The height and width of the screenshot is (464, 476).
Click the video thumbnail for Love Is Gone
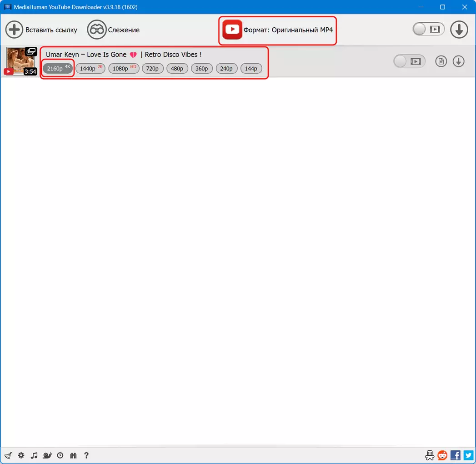[21, 61]
